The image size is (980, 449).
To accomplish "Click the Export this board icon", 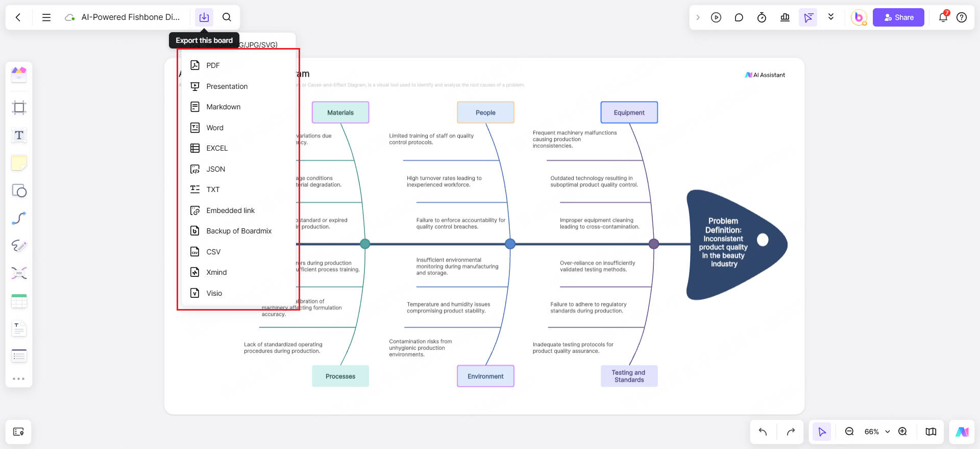I will [x=204, y=17].
